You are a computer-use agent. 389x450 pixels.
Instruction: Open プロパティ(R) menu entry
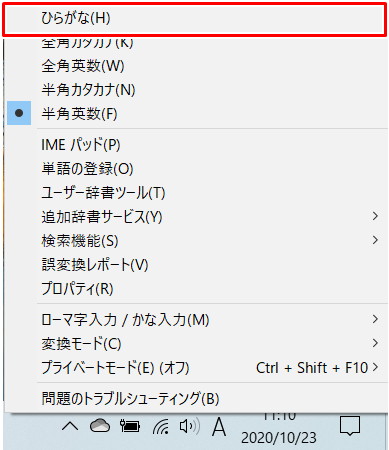point(196,289)
